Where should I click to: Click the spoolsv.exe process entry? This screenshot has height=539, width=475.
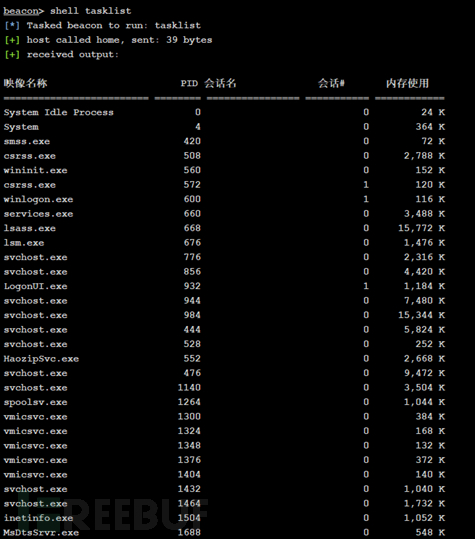35,402
